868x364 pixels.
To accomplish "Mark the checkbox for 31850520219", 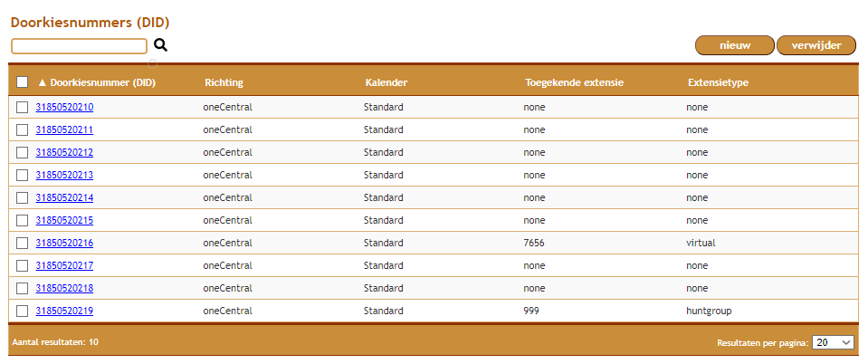I will click(x=22, y=311).
